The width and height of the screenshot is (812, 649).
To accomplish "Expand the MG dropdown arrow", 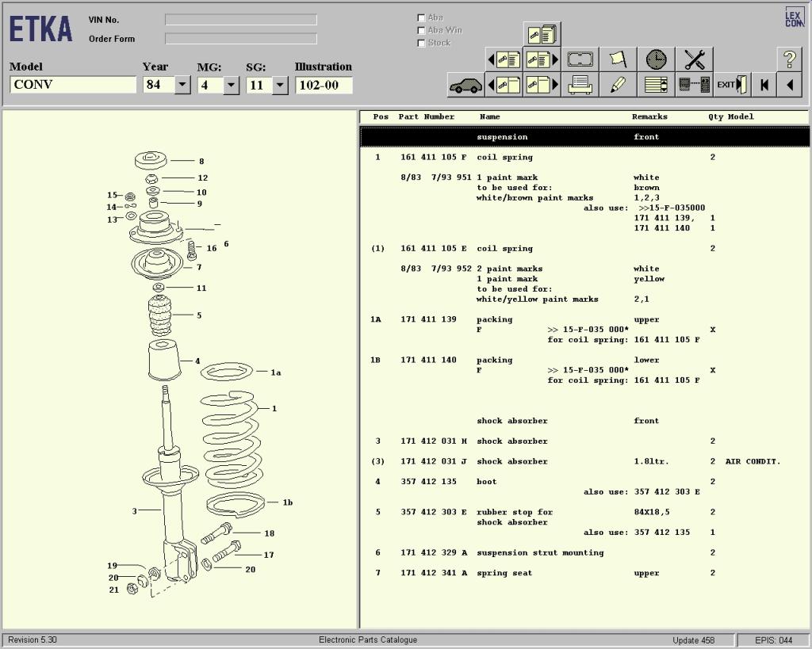I will 231,85.
